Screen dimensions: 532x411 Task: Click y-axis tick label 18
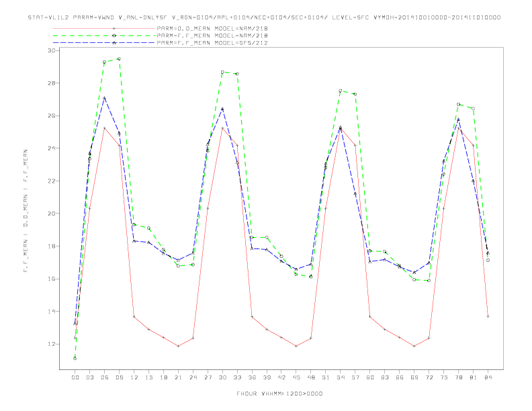52,246
